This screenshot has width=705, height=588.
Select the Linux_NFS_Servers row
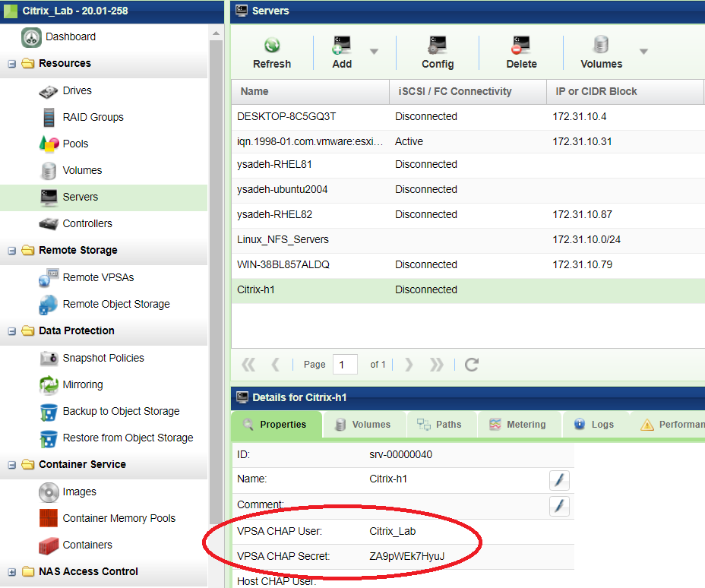tap(468, 240)
